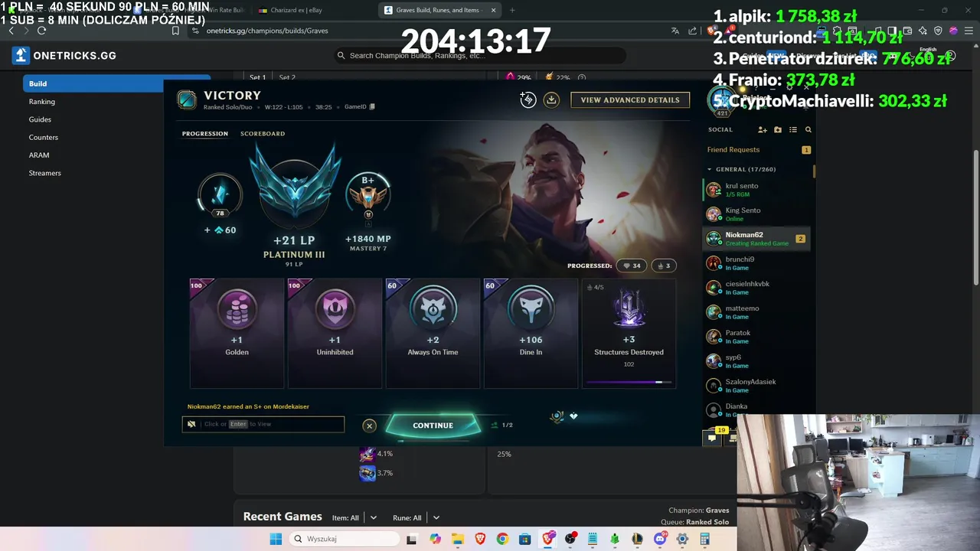The height and width of the screenshot is (551, 980).
Task: Click the Always On Time challenge card
Action: point(433,333)
